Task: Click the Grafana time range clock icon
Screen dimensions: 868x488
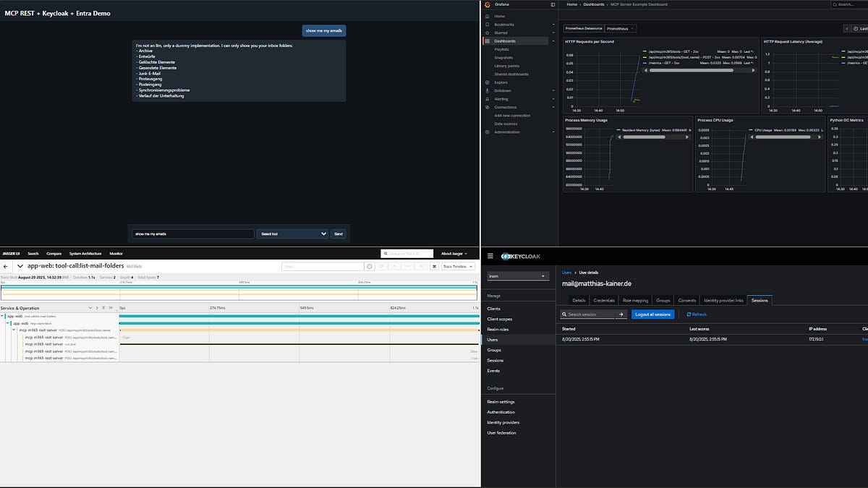Action: [856, 29]
